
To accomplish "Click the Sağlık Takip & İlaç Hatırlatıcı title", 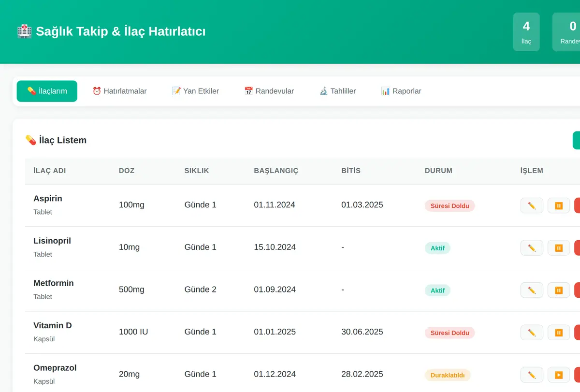I will (111, 32).
